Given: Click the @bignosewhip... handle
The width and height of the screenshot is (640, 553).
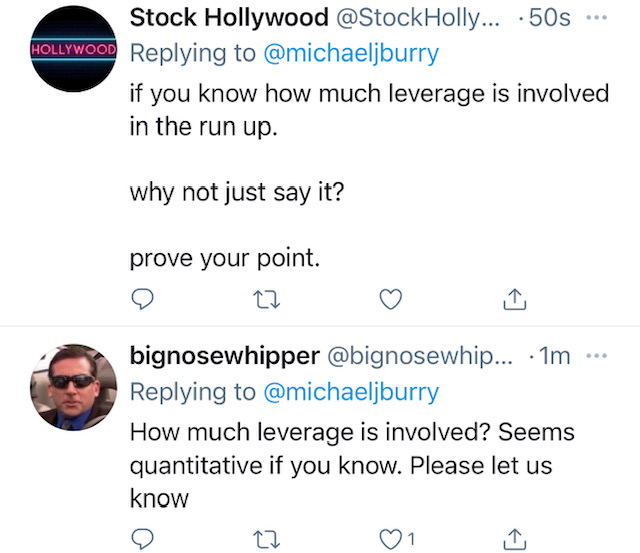Looking at the screenshot, I should tap(421, 356).
